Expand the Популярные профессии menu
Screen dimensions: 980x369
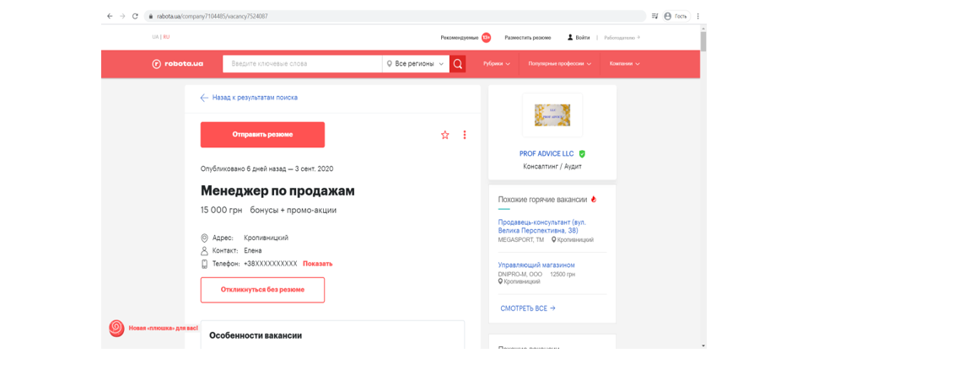tap(559, 64)
